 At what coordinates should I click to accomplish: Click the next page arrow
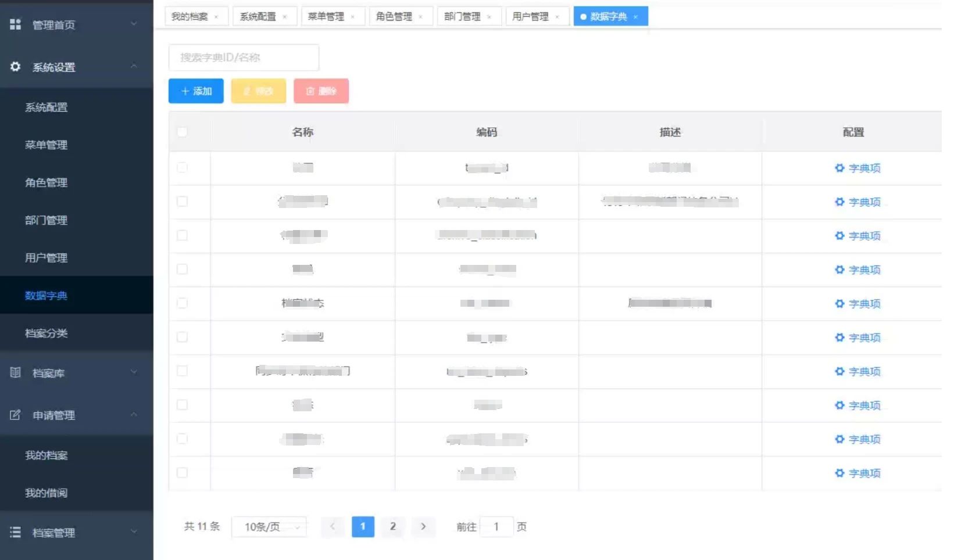pyautogui.click(x=423, y=526)
